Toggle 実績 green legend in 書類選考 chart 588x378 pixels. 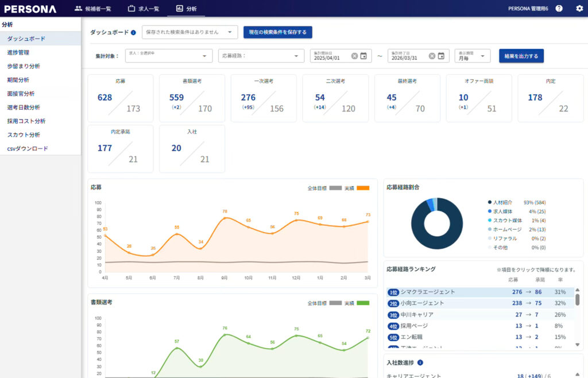tap(357, 303)
